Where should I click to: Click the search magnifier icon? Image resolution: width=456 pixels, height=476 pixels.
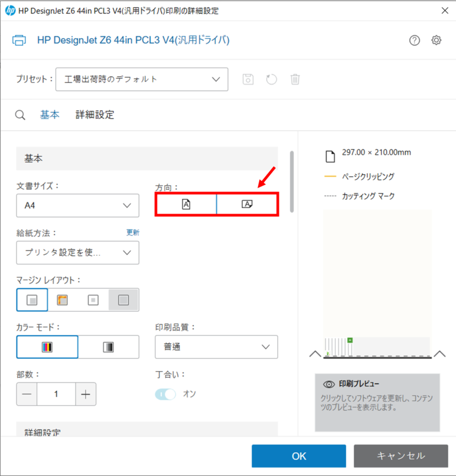point(20,115)
